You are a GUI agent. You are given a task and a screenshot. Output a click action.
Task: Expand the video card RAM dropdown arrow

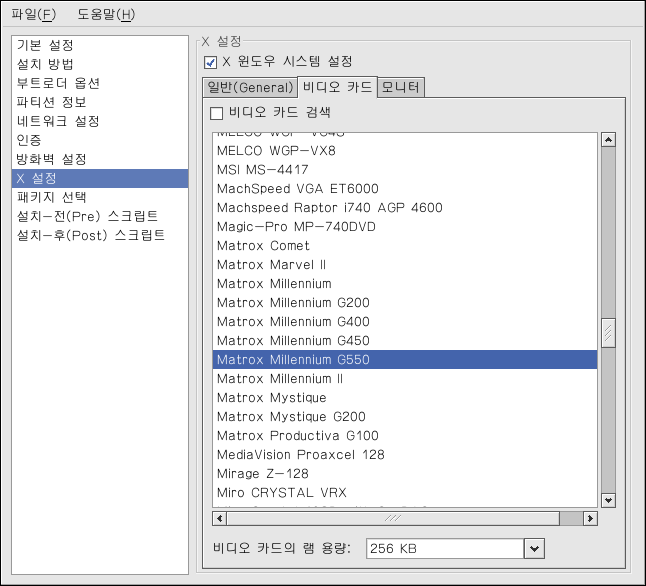pyautogui.click(x=534, y=549)
